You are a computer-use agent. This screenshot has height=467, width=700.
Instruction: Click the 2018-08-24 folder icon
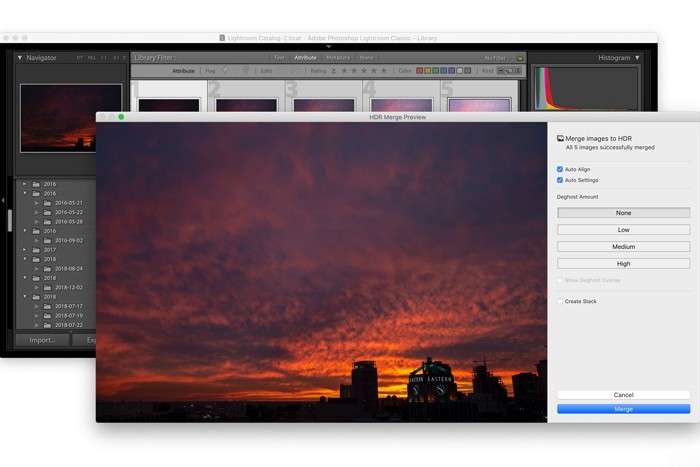point(47,268)
